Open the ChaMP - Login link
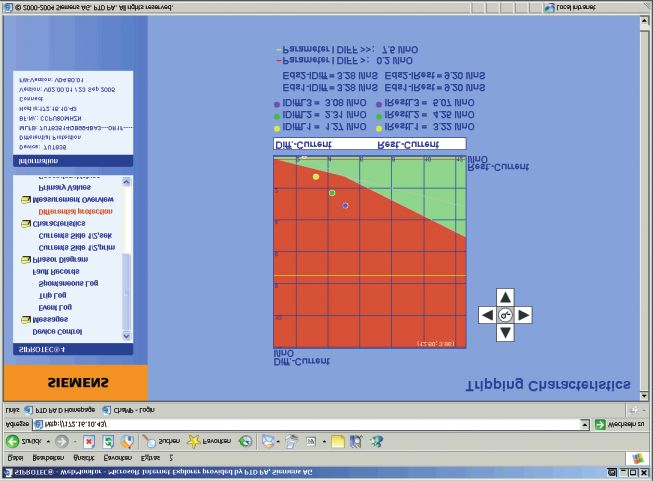 click(129, 410)
